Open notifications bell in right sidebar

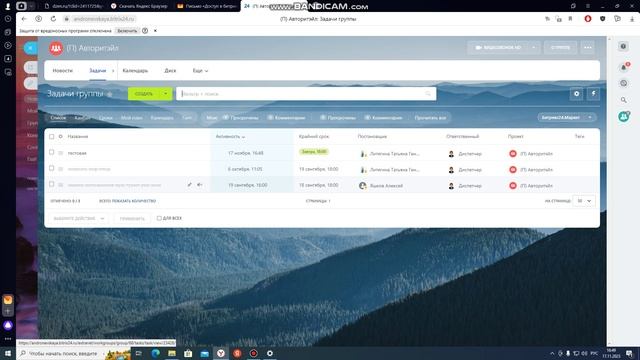(624, 67)
